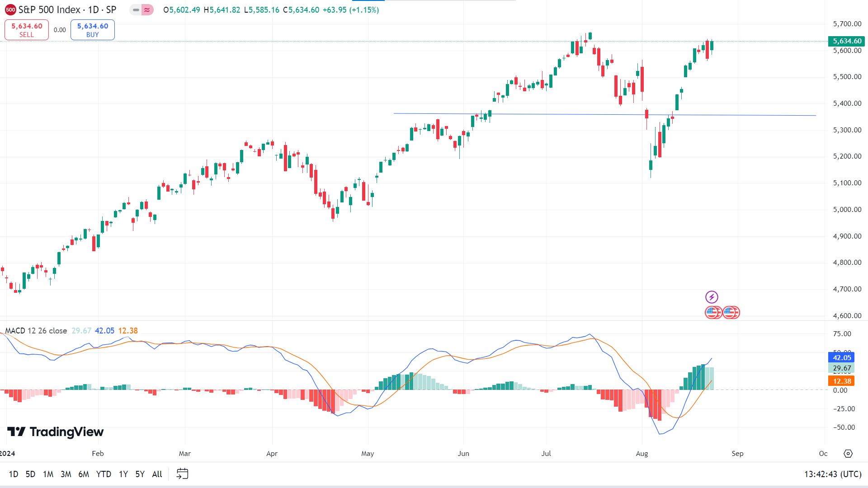This screenshot has width=868, height=488.
Task: Click the orange 12.38 signal axis label
Action: (x=842, y=381)
